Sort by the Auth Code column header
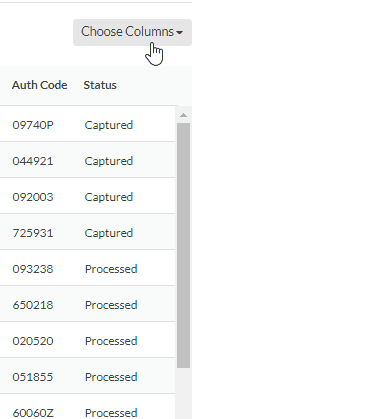Viewport: 368px width, 419px height. [x=40, y=85]
